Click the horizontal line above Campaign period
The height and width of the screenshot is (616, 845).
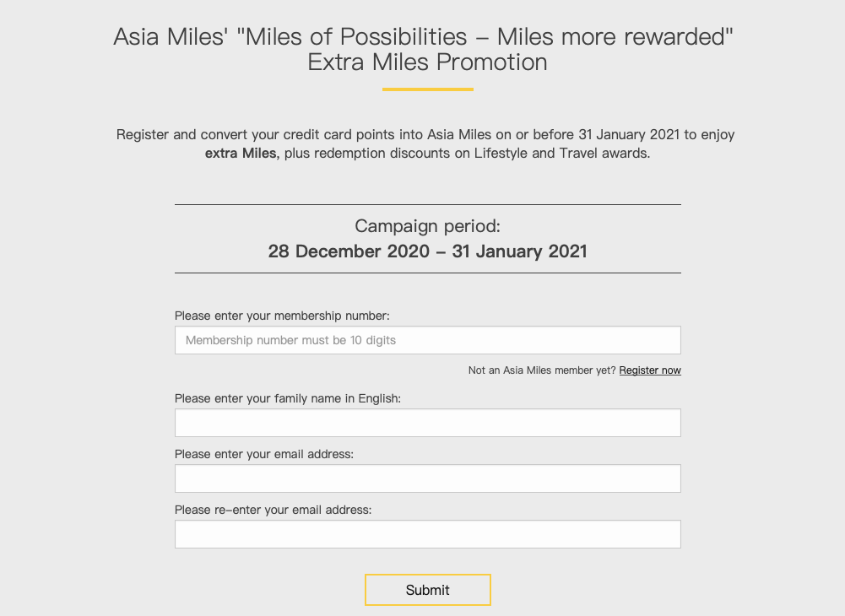427,204
